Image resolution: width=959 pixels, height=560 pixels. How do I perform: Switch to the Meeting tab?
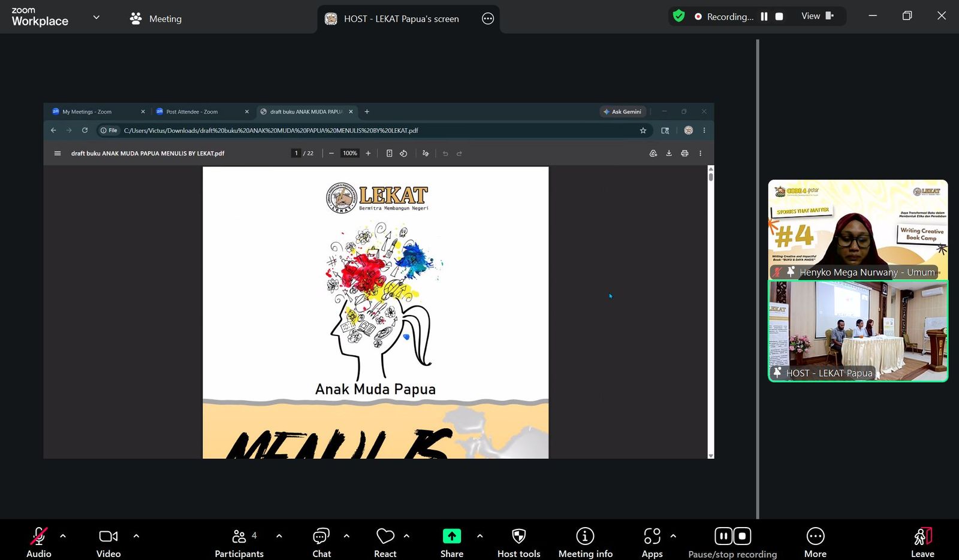[156, 19]
